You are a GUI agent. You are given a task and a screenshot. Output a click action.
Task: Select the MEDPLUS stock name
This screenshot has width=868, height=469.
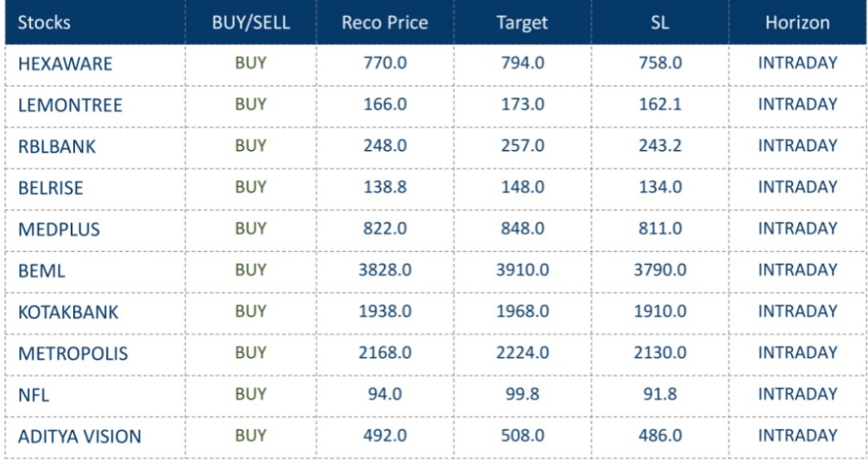pyautogui.click(x=59, y=229)
